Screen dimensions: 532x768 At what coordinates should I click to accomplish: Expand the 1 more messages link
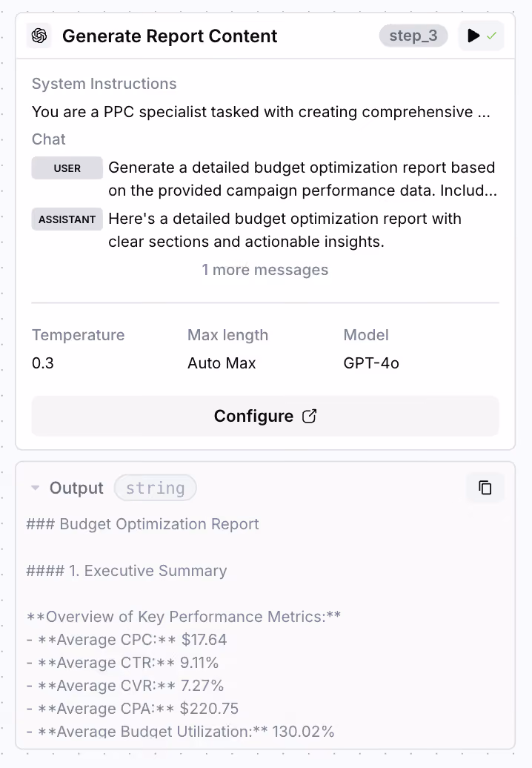pos(265,270)
